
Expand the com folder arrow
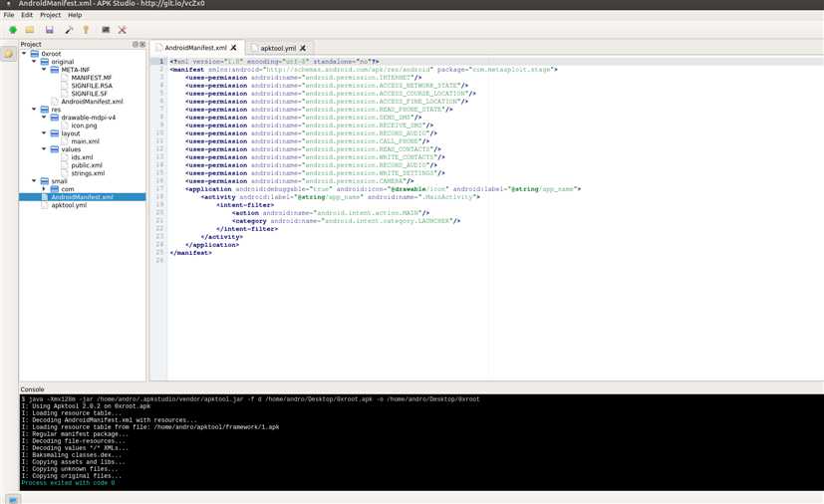click(44, 188)
